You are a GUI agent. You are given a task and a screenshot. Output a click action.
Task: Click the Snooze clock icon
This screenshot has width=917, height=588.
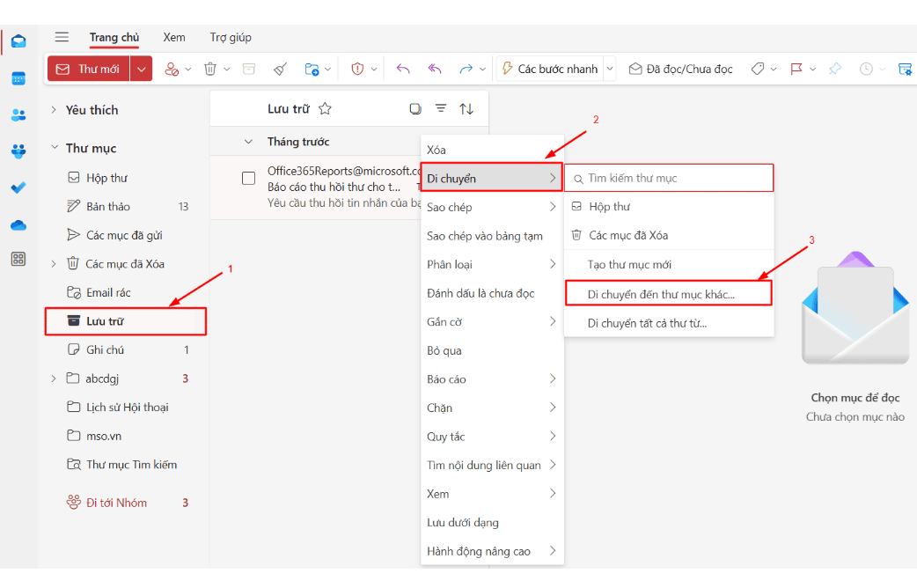click(866, 69)
